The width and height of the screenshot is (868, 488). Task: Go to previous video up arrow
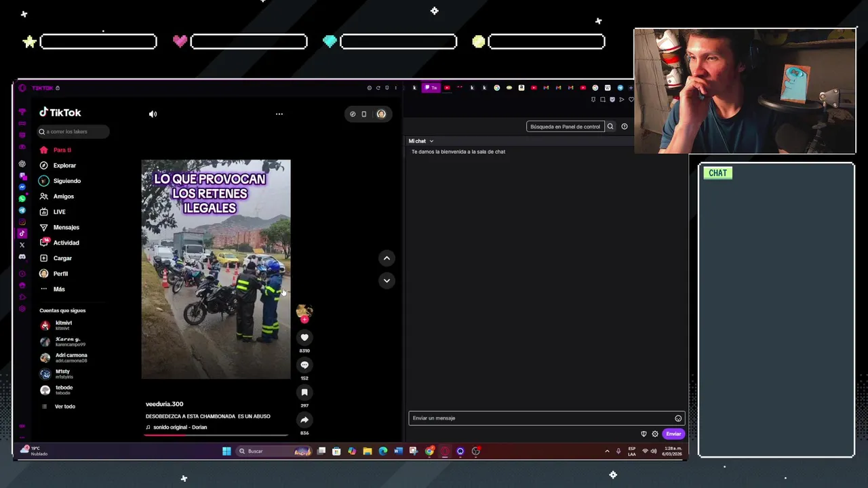pos(387,258)
